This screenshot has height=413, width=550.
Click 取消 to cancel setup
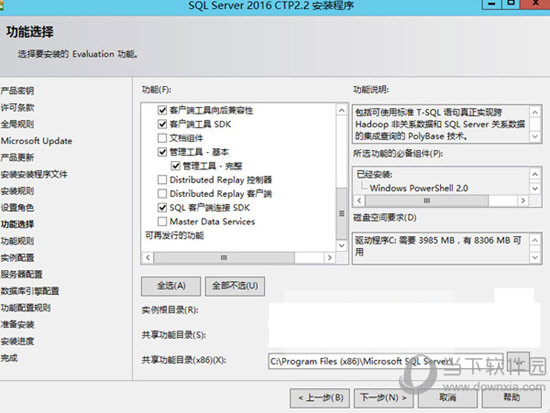coord(448,398)
